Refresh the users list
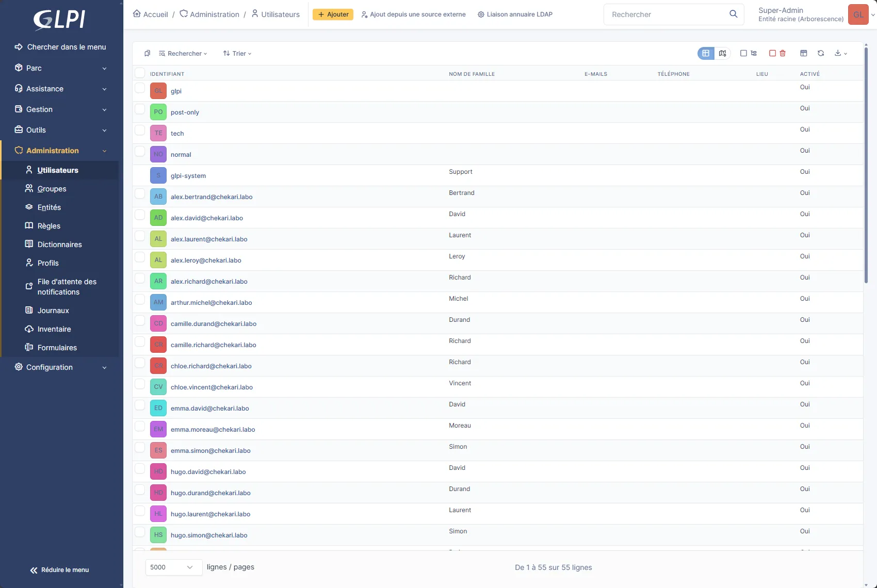 [x=821, y=53]
